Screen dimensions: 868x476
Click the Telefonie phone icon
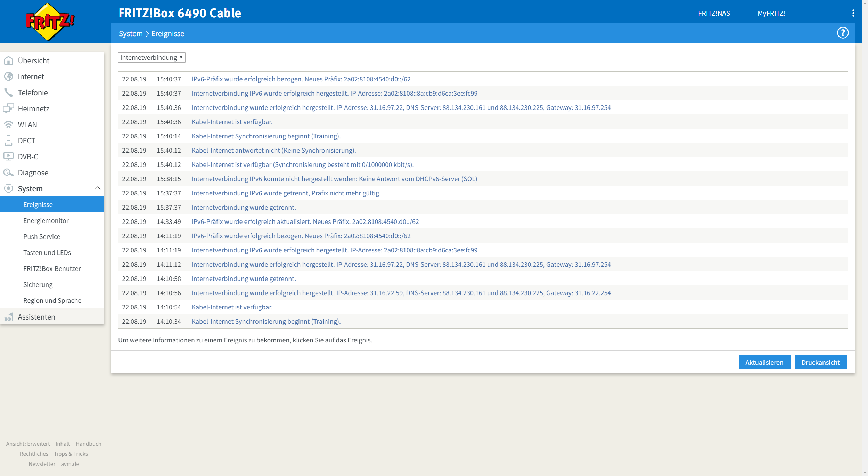[x=8, y=92]
